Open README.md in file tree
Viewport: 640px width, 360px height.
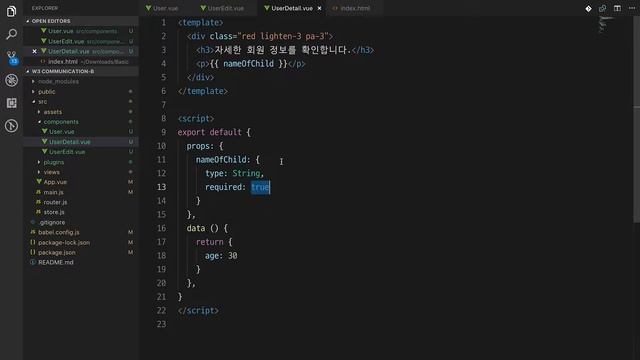(x=81, y=262)
